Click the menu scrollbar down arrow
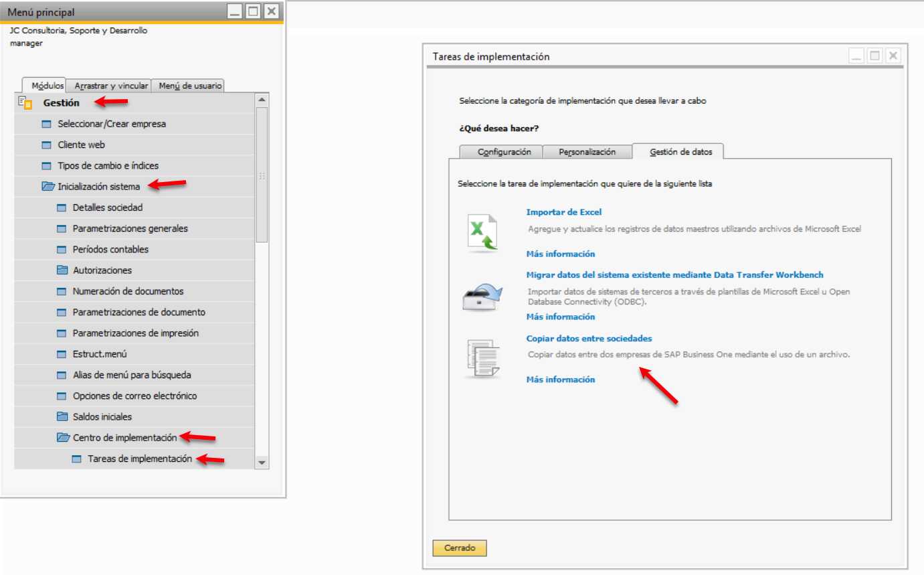The width and height of the screenshot is (924, 575). click(262, 463)
